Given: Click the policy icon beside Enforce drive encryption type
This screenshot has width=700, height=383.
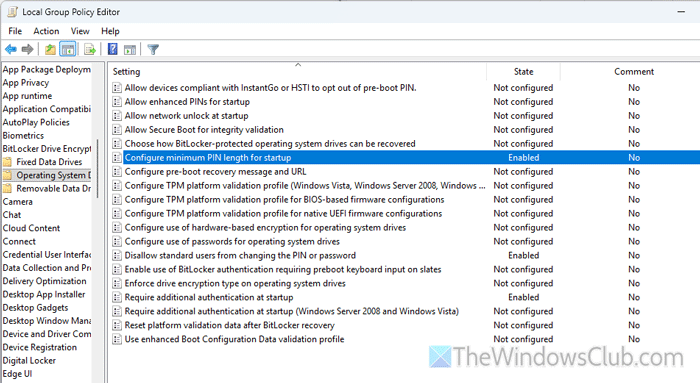Looking at the screenshot, I should click(117, 283).
